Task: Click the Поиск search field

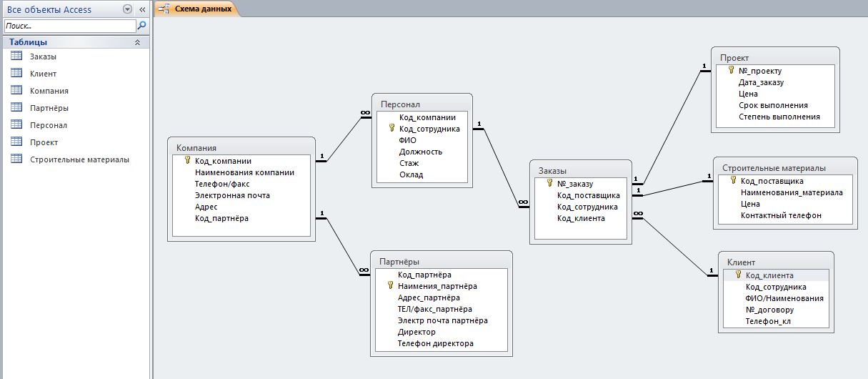Action: (69, 25)
